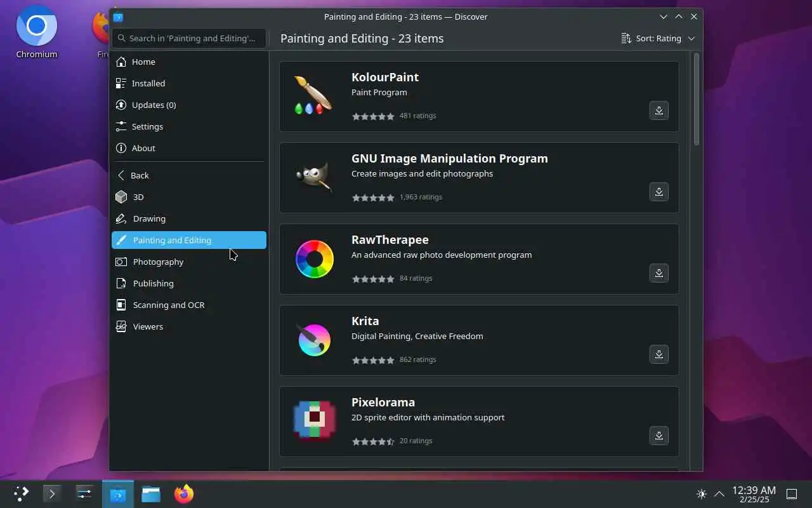Select the Drawing category

coord(189,218)
